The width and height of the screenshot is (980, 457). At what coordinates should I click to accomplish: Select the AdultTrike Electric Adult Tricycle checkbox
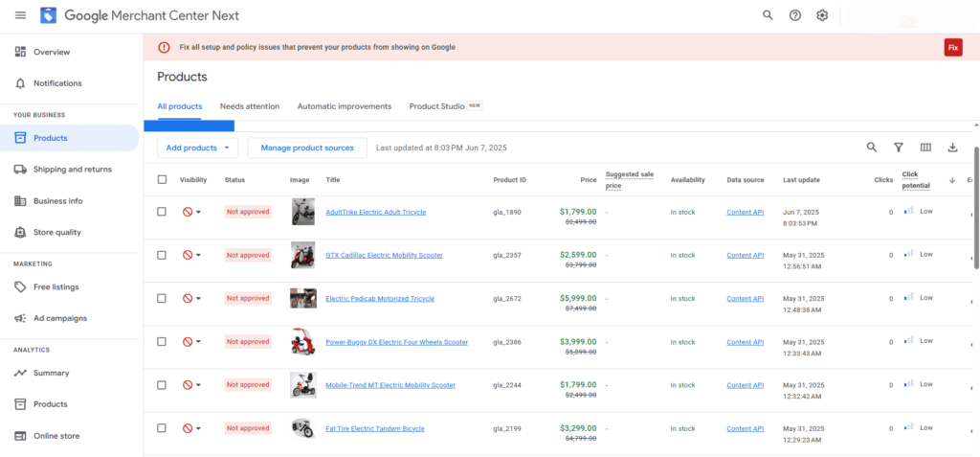[x=162, y=212]
